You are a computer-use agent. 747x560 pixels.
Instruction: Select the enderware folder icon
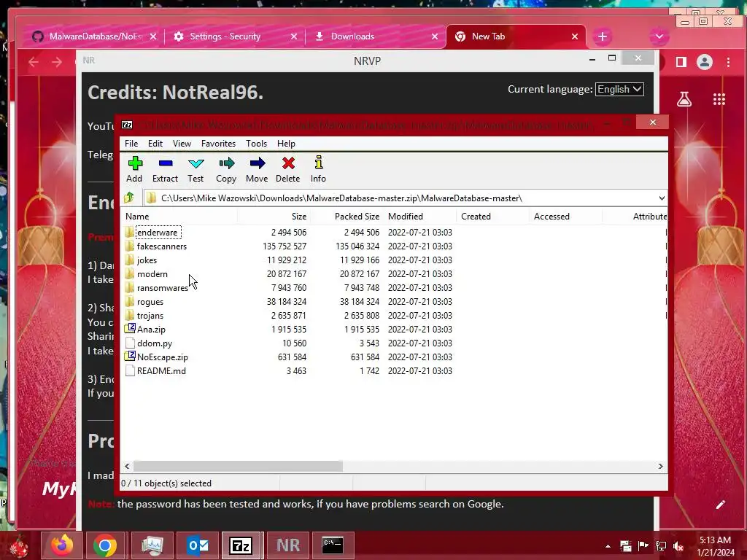coord(130,233)
